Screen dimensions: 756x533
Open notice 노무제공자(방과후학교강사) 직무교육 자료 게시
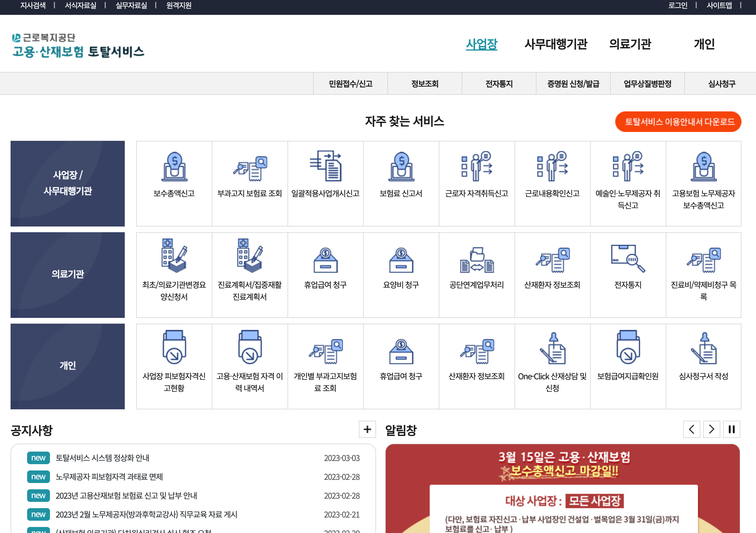point(146,514)
